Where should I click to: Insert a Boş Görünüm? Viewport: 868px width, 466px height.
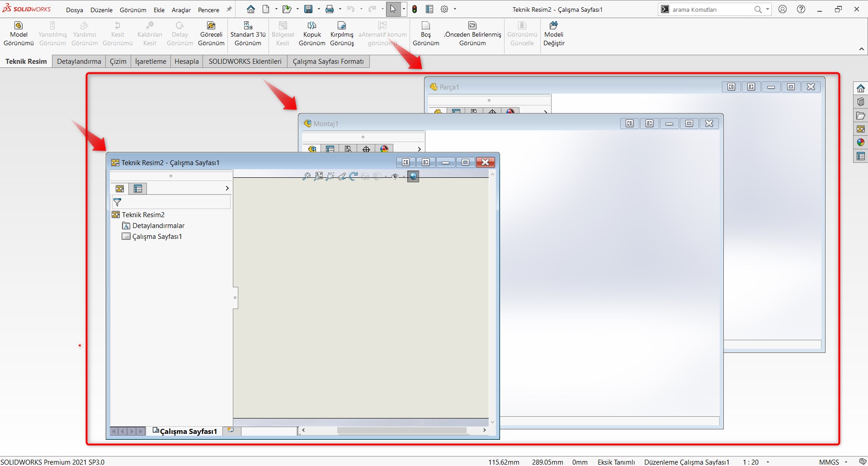426,34
